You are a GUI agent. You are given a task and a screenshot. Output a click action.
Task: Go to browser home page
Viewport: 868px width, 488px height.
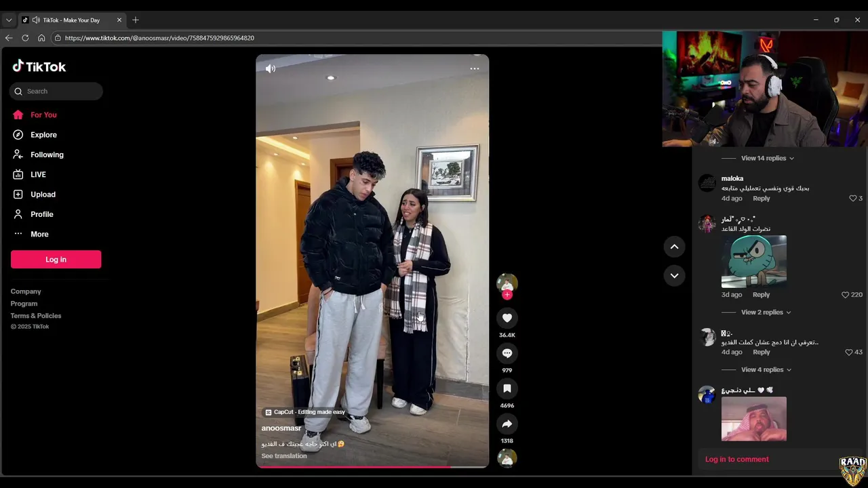[41, 38]
